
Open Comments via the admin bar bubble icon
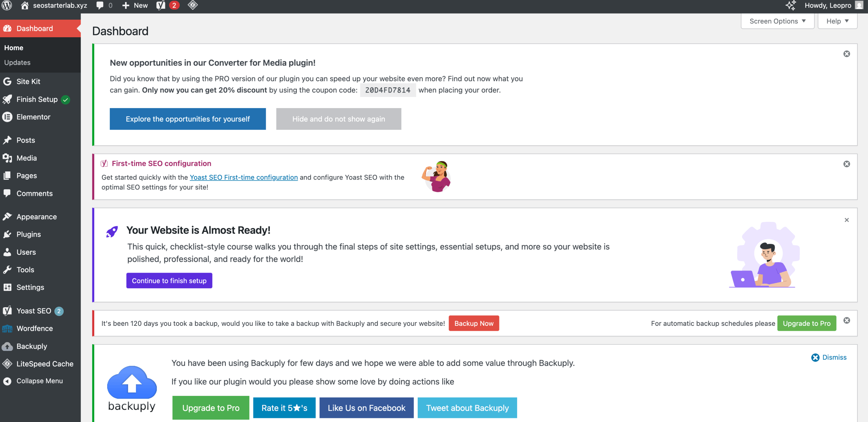point(100,5)
